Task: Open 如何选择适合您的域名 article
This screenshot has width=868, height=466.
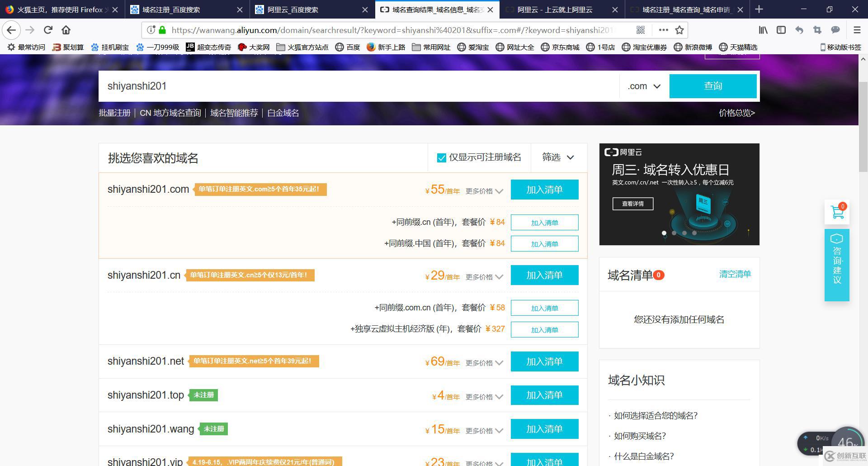Action: click(x=656, y=415)
